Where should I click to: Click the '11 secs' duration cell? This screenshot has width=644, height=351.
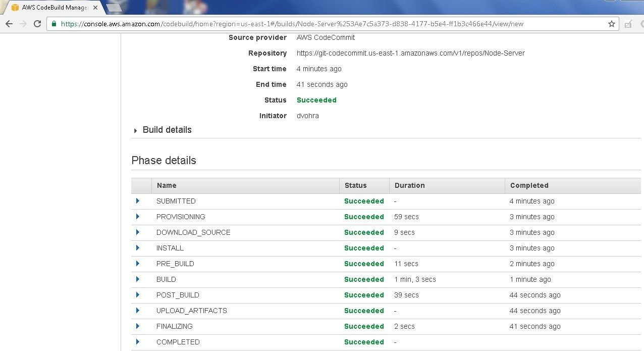(x=406, y=264)
